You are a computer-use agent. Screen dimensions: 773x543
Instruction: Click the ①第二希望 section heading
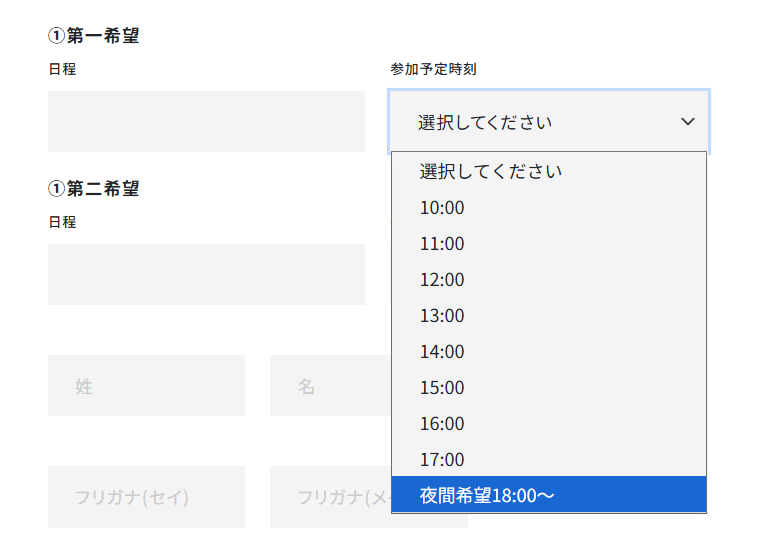(93, 188)
